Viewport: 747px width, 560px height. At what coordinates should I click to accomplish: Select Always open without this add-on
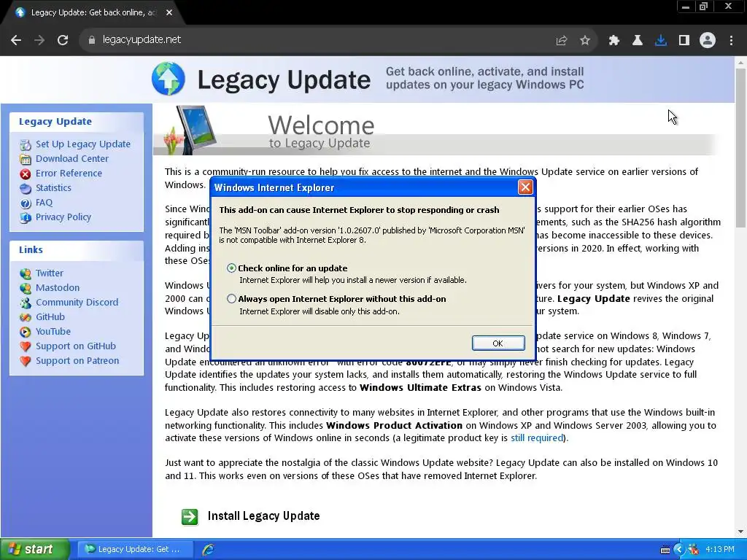click(231, 298)
